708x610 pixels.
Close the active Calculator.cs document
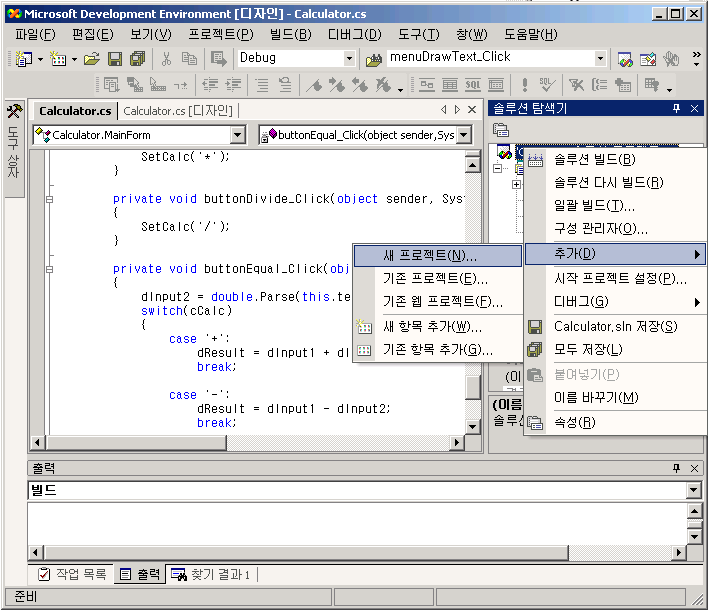coord(472,109)
